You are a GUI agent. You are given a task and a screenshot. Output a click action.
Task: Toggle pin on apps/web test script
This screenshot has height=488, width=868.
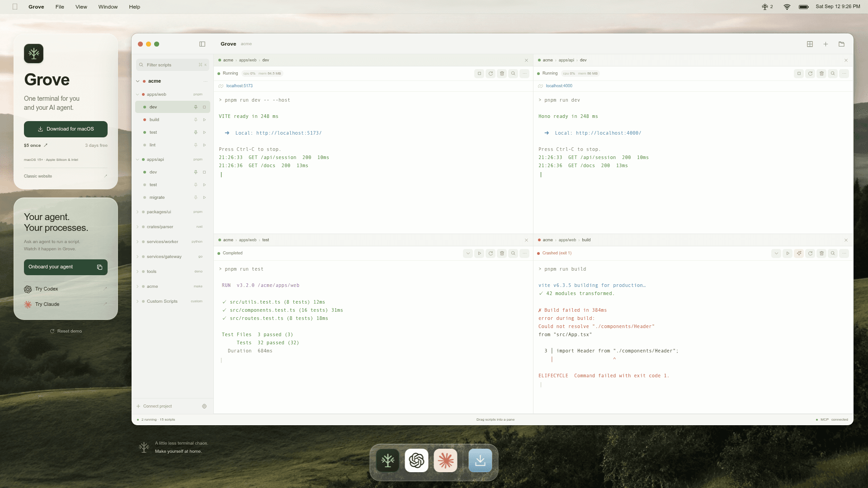click(196, 132)
